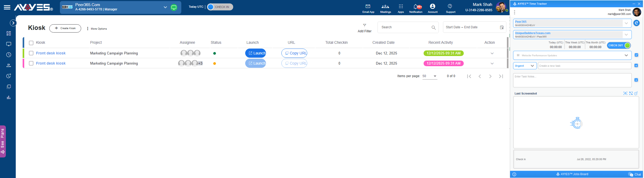
Task: Open the monitor kiosk icon in sidebar
Action: click(9, 44)
